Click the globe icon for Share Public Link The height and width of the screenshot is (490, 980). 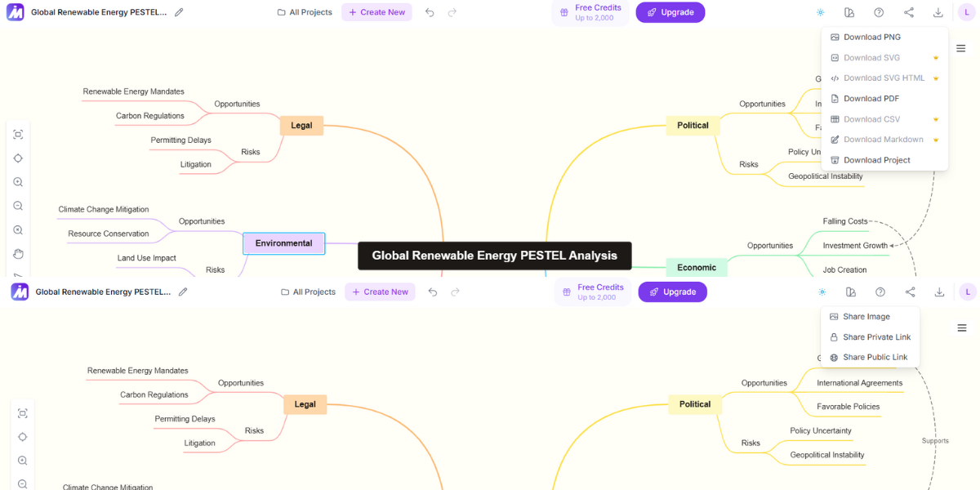coord(834,358)
